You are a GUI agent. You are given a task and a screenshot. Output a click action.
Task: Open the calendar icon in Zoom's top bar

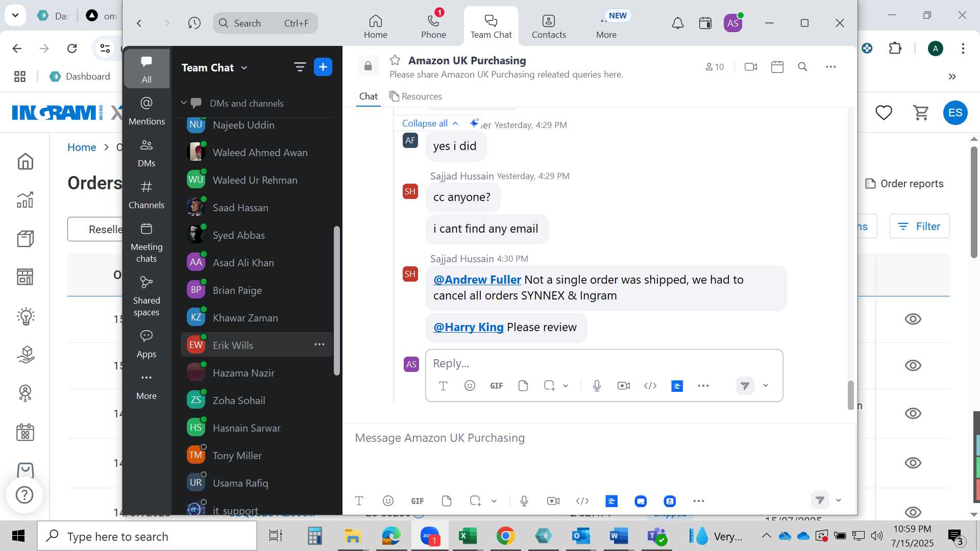click(x=705, y=23)
